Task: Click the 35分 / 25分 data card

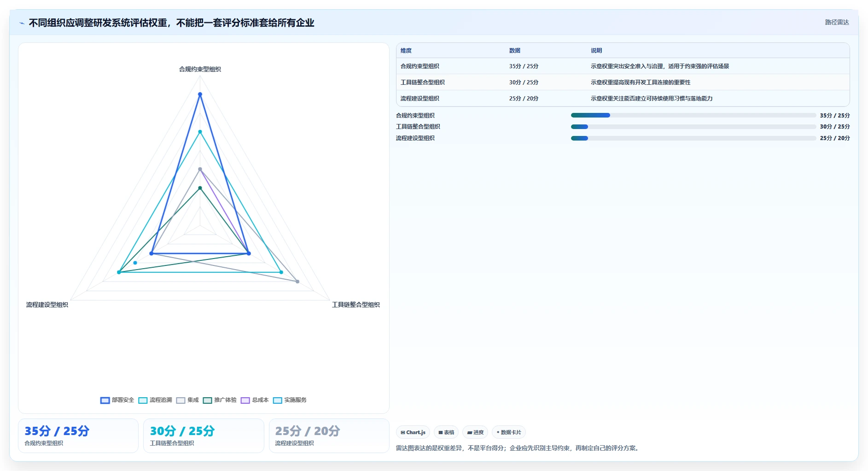Action: (x=78, y=436)
